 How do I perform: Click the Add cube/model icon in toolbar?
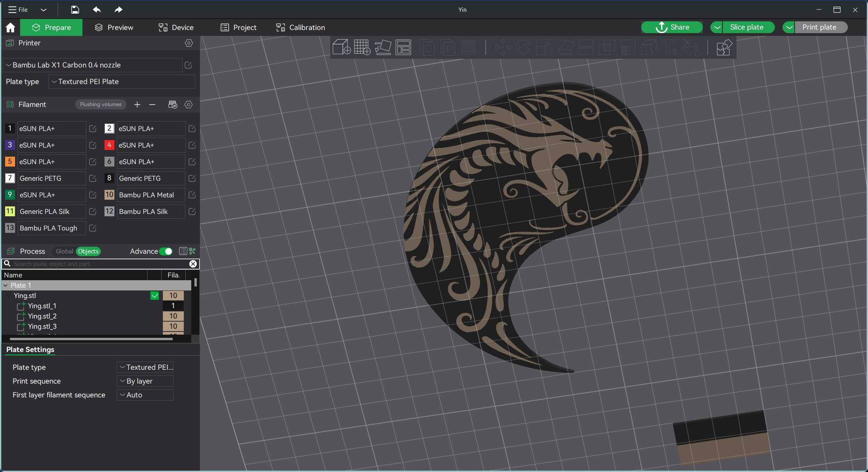point(342,47)
